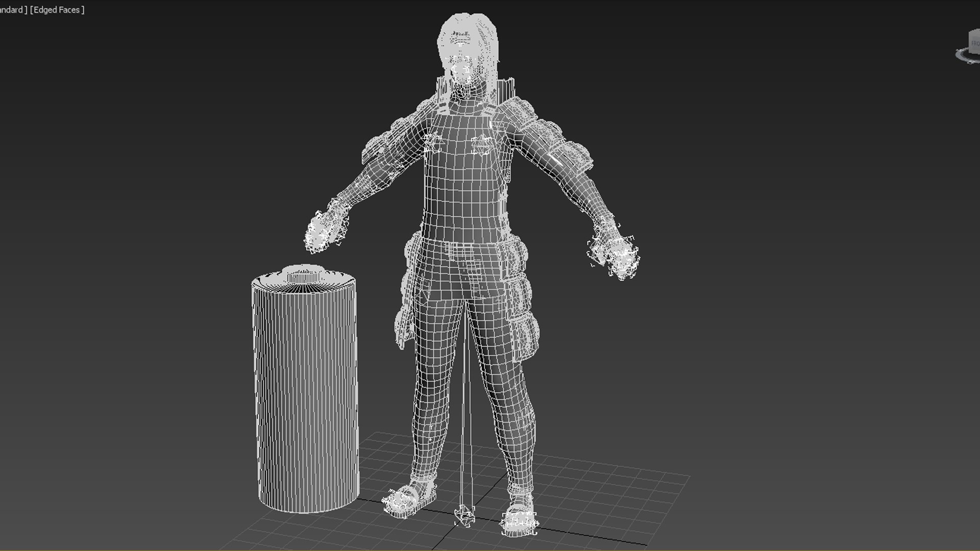Open the Edged Faces viewport shading menu
Image resolution: width=980 pixels, height=551 pixels.
(57, 10)
